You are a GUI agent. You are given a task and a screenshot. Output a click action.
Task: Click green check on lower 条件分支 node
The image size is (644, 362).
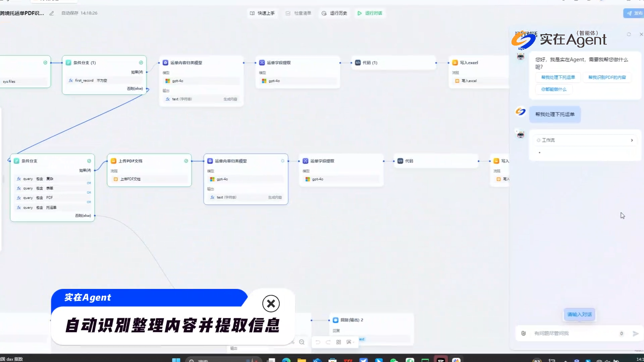[89, 161]
